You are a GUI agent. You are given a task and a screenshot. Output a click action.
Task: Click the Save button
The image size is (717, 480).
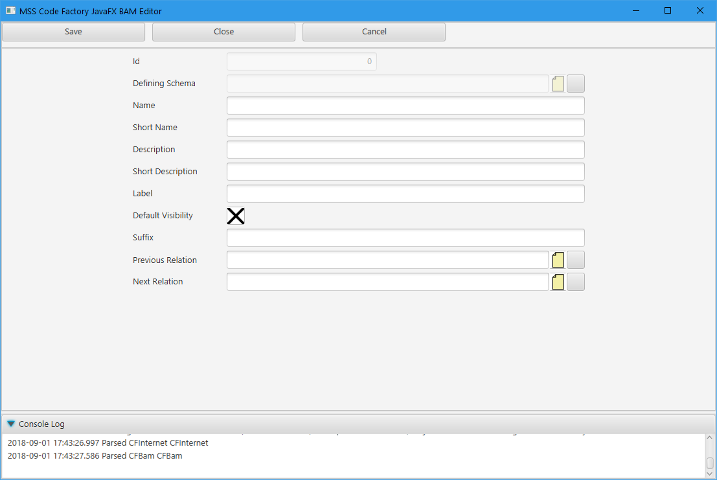(73, 32)
